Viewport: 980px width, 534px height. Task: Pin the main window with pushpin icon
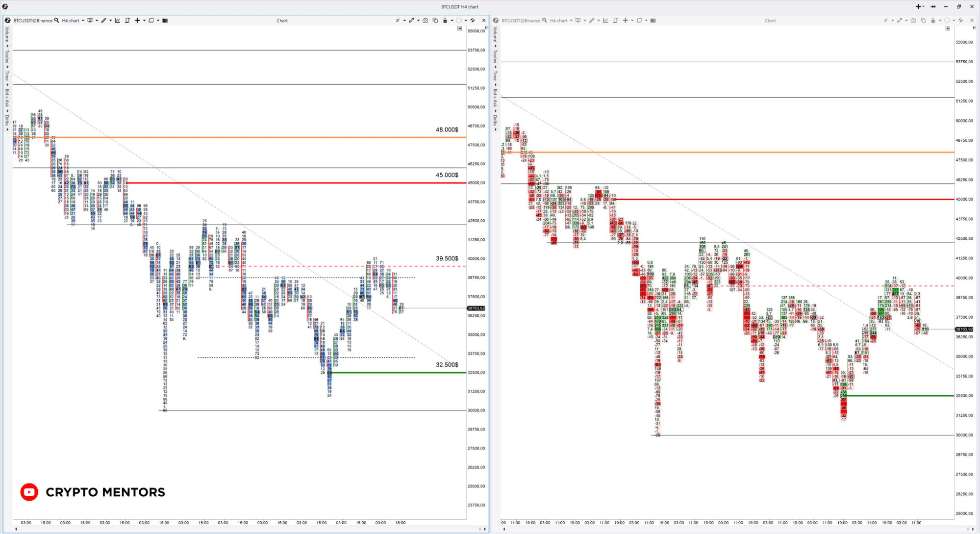point(933,6)
